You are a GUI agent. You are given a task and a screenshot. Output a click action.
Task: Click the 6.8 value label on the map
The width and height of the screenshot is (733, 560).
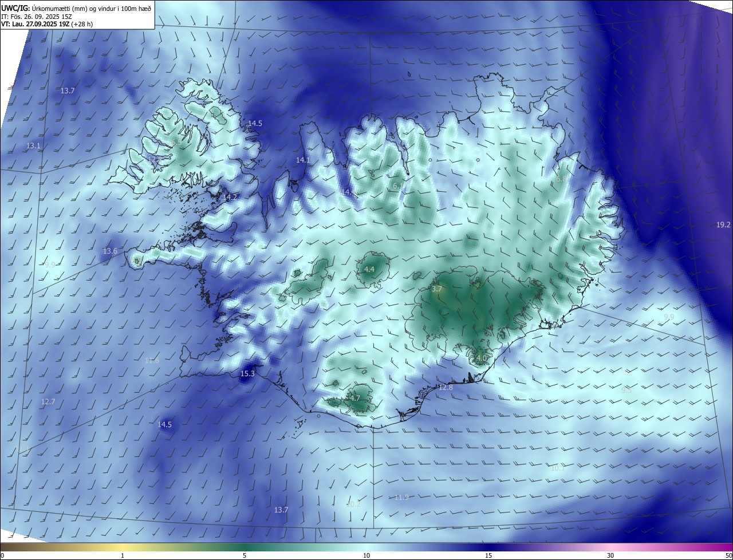(561, 179)
